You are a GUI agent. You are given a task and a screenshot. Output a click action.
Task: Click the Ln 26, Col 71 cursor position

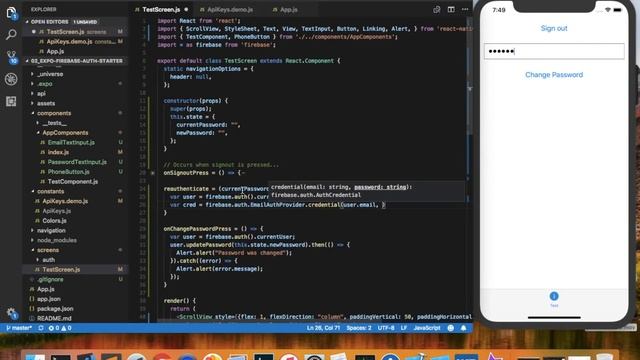click(x=323, y=328)
